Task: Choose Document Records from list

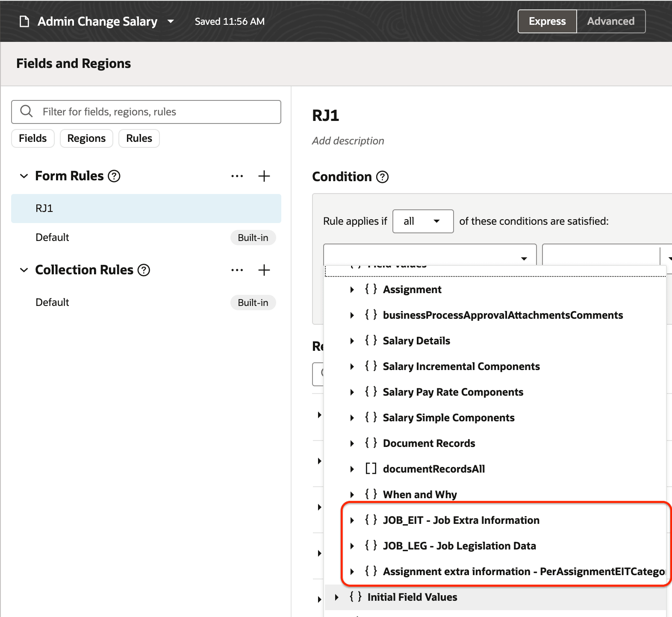Action: [429, 444]
